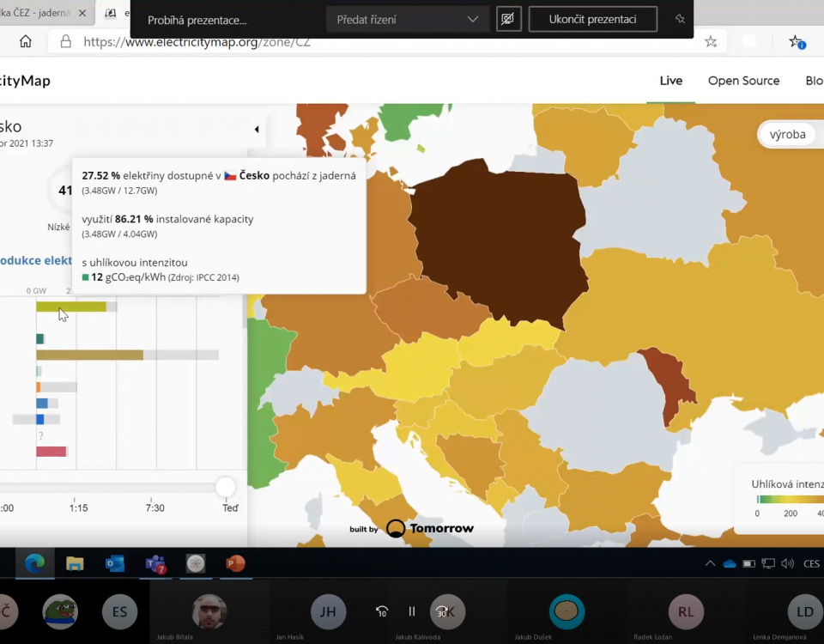The width and height of the screenshot is (824, 644).
Task: Open Outlook from taskbar
Action: point(114,563)
